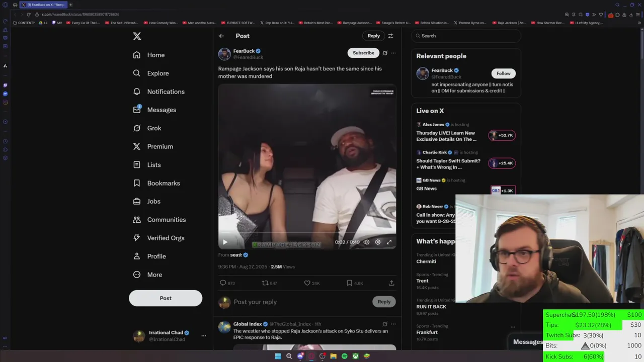Mute the video using the speaker icon
Image resolution: width=644 pixels, height=362 pixels.
366,242
